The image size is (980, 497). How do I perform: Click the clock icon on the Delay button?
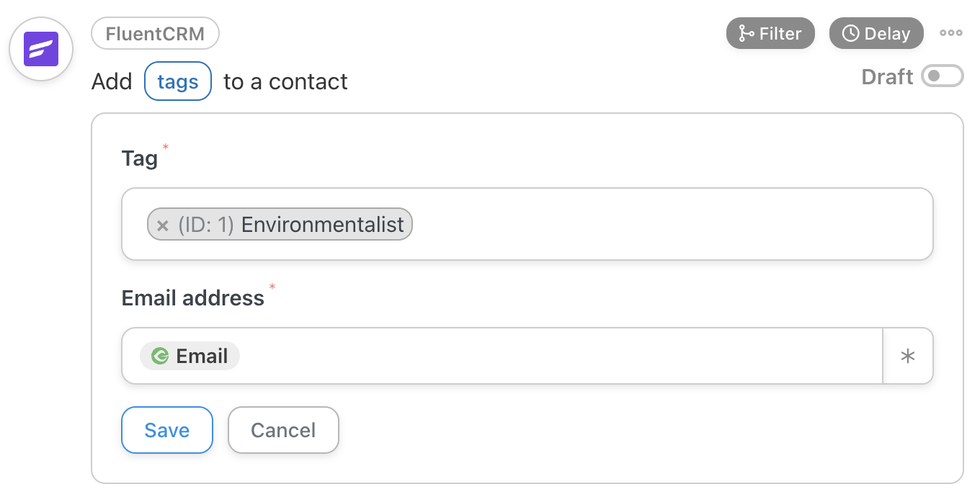[x=852, y=33]
